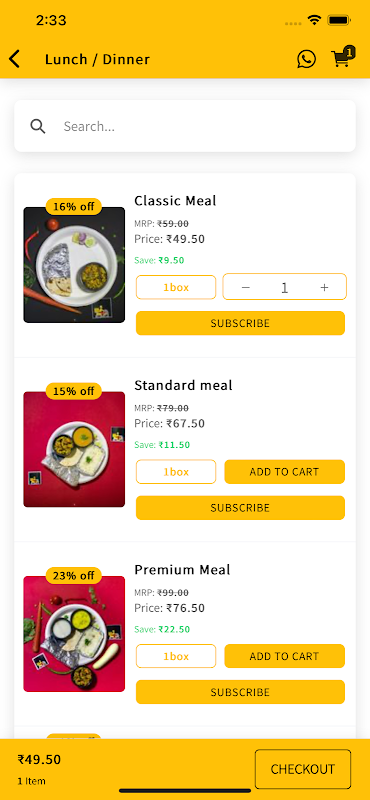Add Premium Meal to cart
Viewport: 370px width, 800px height.
pyautogui.click(x=285, y=656)
